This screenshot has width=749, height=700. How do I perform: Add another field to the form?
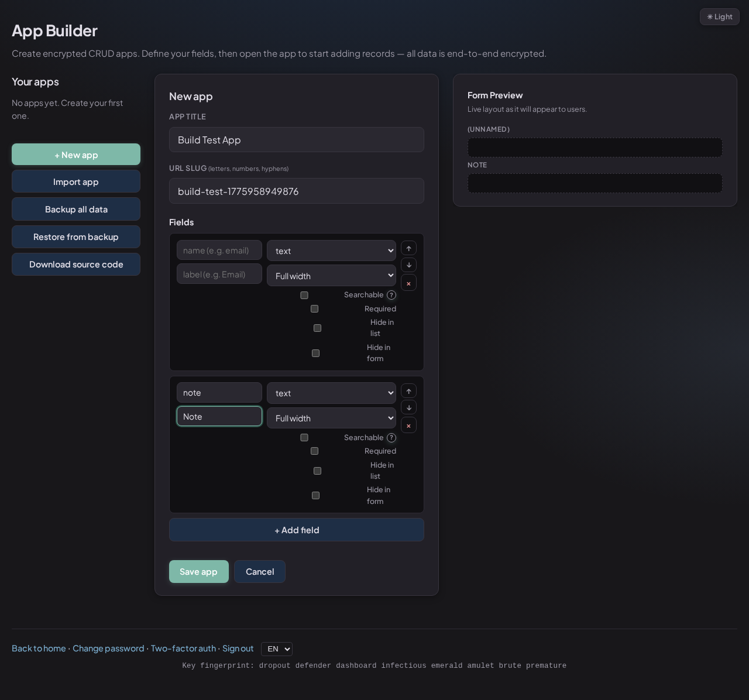pyautogui.click(x=297, y=530)
